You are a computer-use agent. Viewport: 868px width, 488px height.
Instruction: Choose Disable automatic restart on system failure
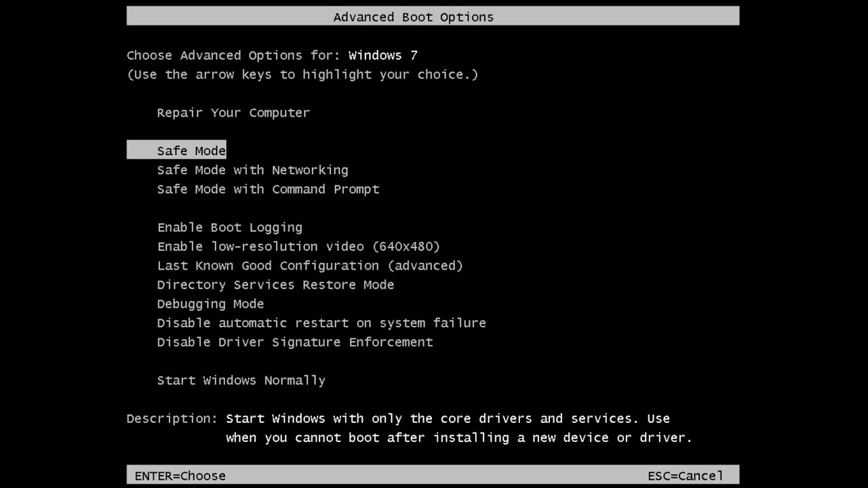[321, 323]
